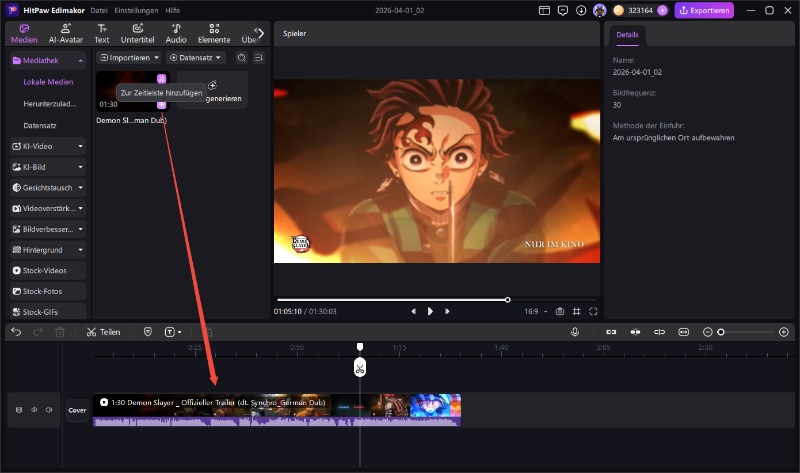The height and width of the screenshot is (473, 800).
Task: Open the Text tab
Action: pos(102,34)
